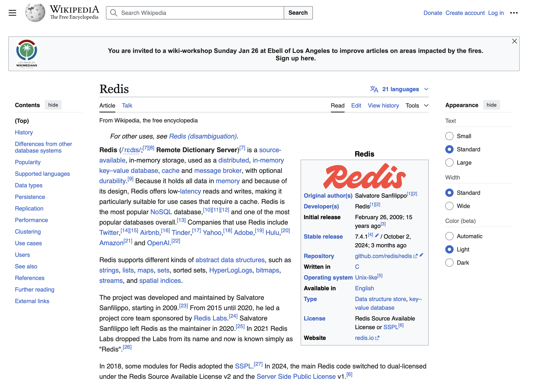Select Standard width option
This screenshot has width=533, height=392.
[x=449, y=193]
